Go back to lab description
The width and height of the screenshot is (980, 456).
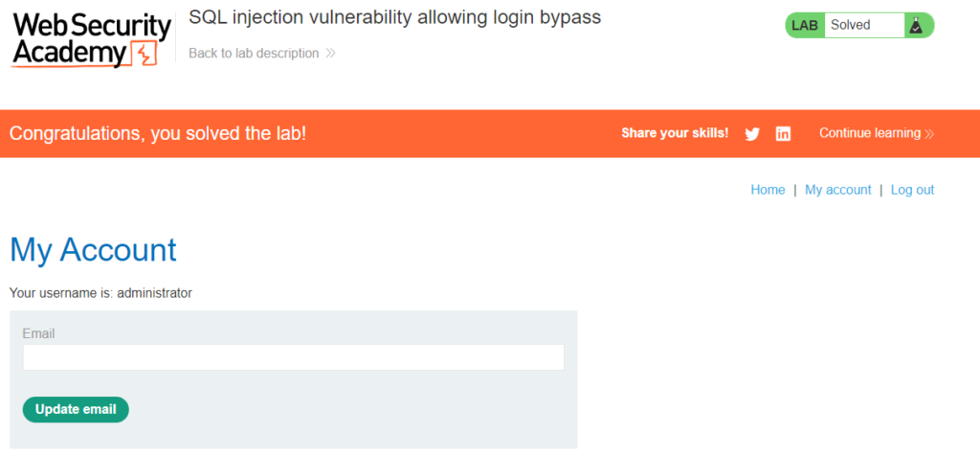[254, 54]
